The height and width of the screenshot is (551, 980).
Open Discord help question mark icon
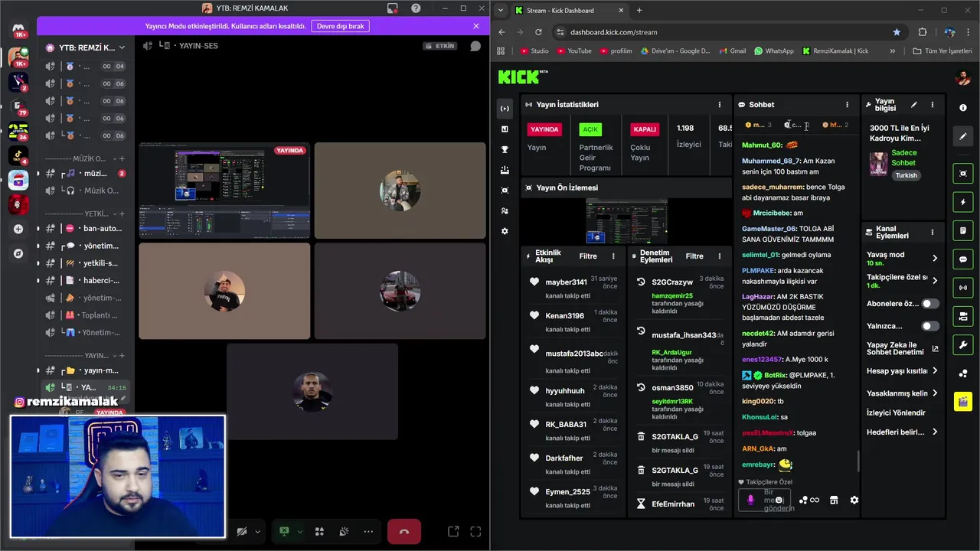click(416, 8)
